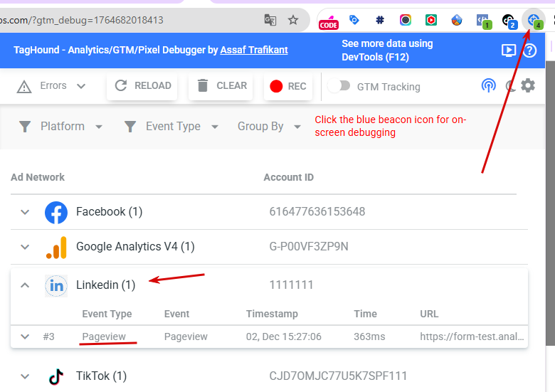Enable the GTM Tracking toggle

tap(339, 86)
